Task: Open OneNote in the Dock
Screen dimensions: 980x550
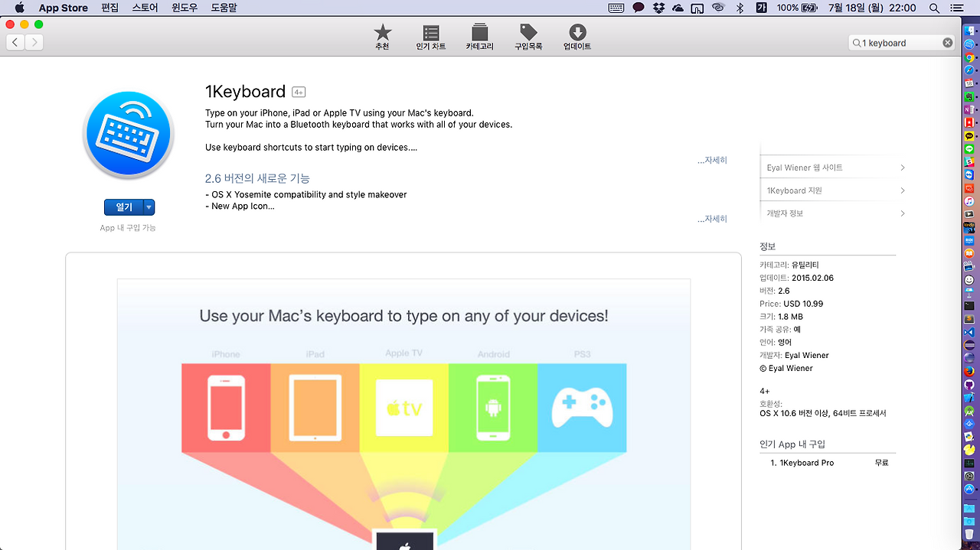Action: 969,110
